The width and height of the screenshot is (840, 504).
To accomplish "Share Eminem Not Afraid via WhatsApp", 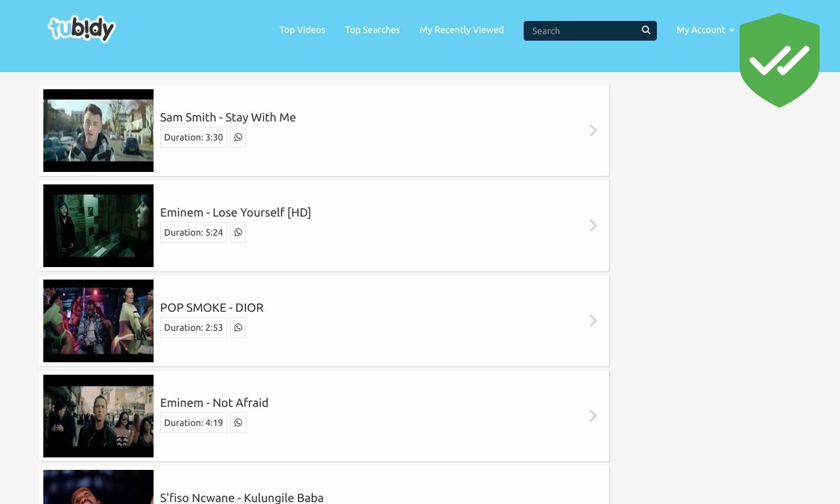I will click(x=238, y=423).
